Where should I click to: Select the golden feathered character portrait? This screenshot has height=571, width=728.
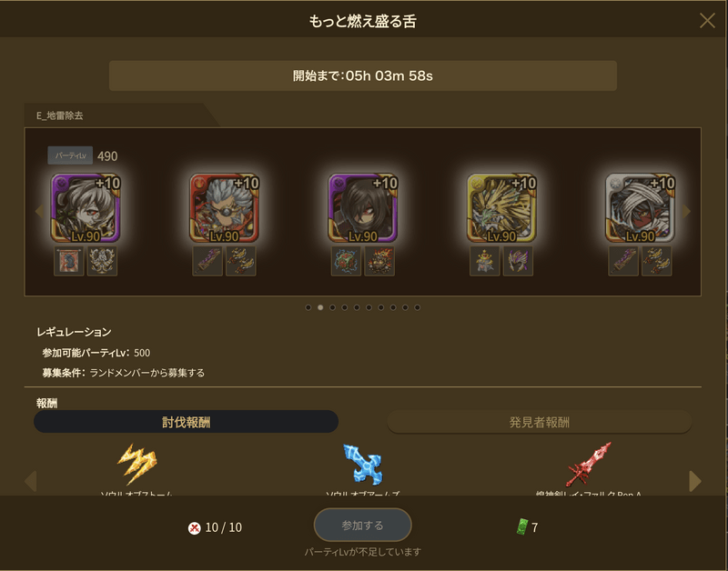[x=501, y=208]
